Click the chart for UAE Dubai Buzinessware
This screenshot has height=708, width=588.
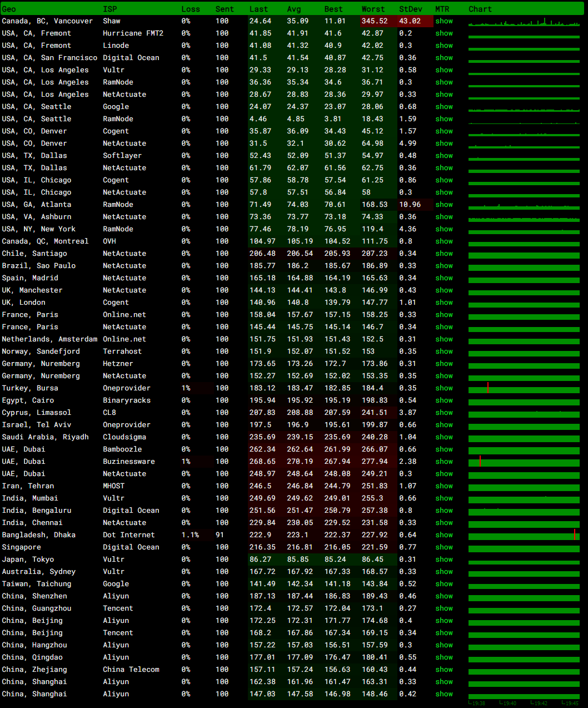[524, 462]
